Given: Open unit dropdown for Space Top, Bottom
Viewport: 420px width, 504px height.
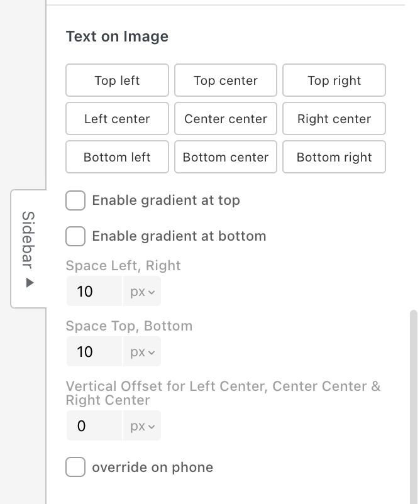Looking at the screenshot, I should (x=143, y=352).
